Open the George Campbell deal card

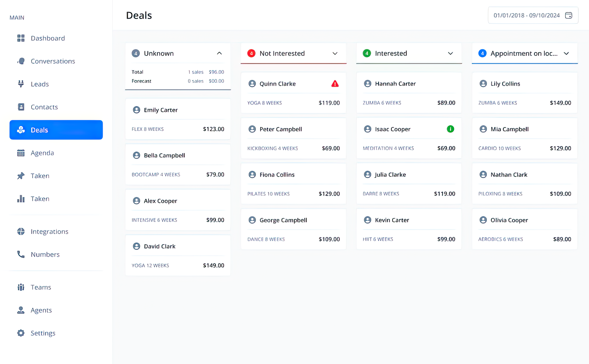coord(293,229)
